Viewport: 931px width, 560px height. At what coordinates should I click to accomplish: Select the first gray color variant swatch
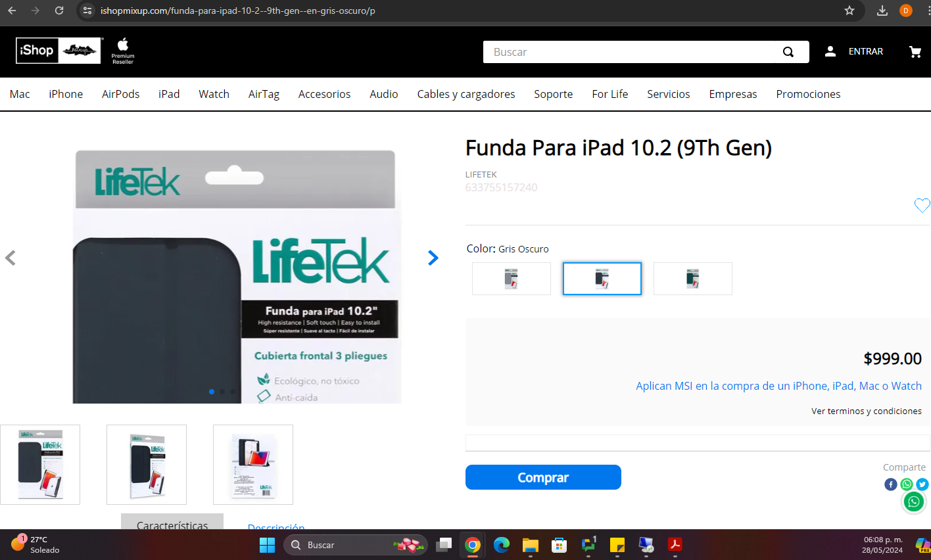click(x=512, y=279)
